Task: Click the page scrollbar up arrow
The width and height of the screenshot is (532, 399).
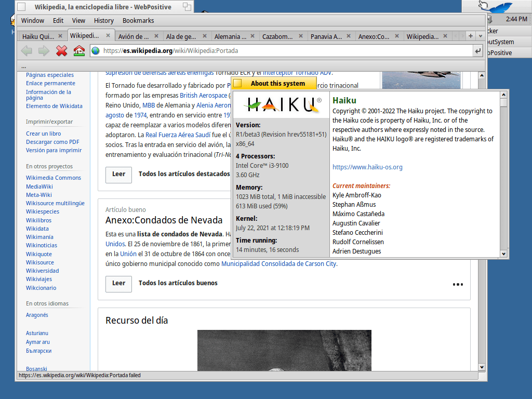Action: pyautogui.click(x=482, y=76)
